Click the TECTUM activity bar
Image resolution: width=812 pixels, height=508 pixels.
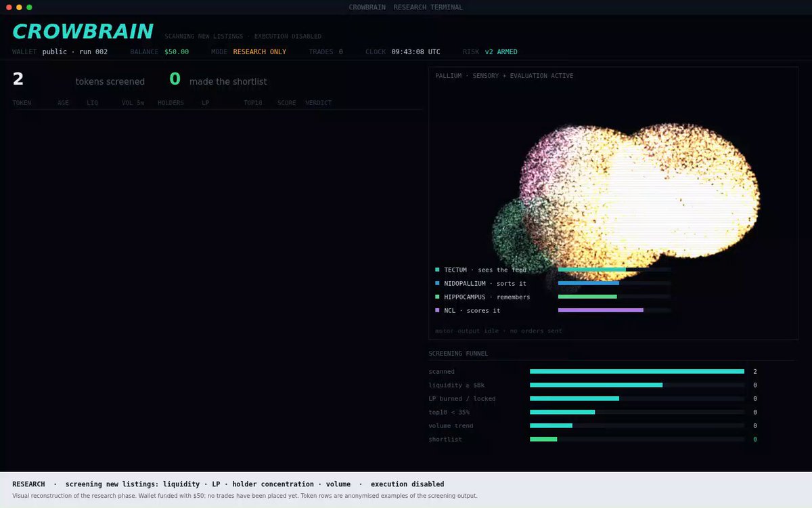pos(614,270)
